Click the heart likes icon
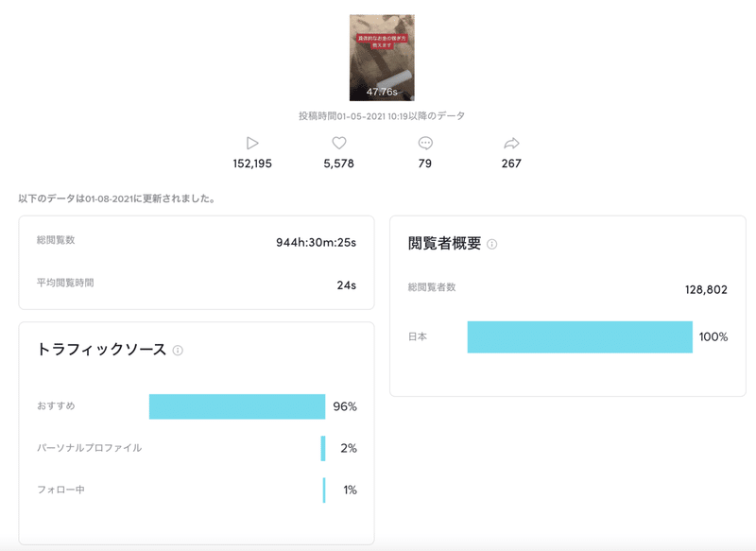Screen dimensions: 756x551 (x=338, y=144)
